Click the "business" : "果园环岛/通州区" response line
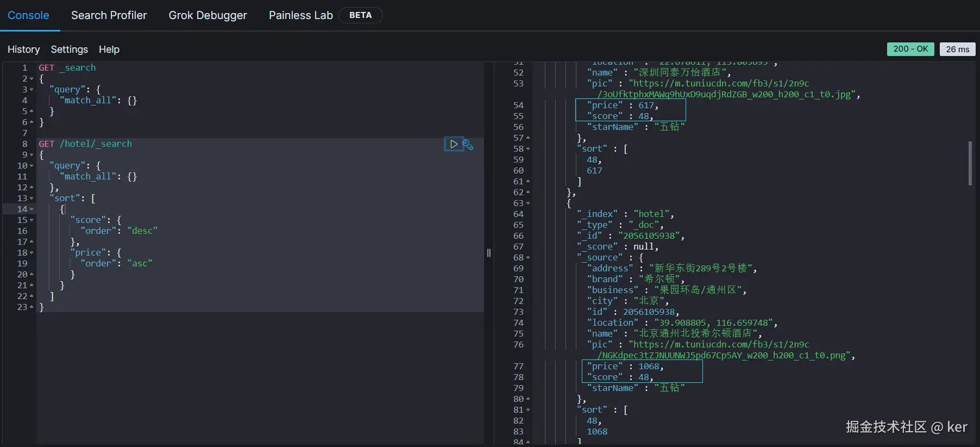The width and height of the screenshot is (980, 447). (x=667, y=290)
